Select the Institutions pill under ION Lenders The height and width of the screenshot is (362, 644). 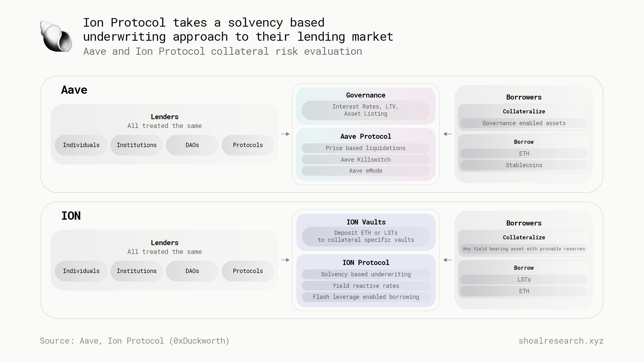click(137, 271)
